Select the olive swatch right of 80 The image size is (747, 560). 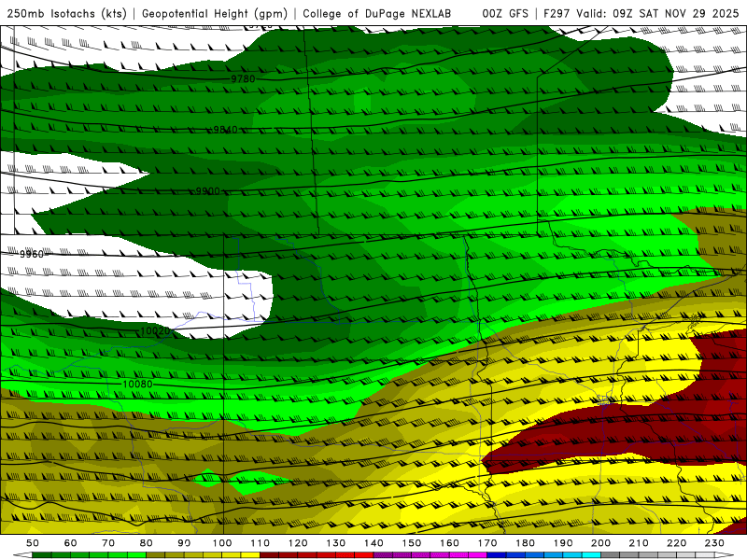point(156,555)
